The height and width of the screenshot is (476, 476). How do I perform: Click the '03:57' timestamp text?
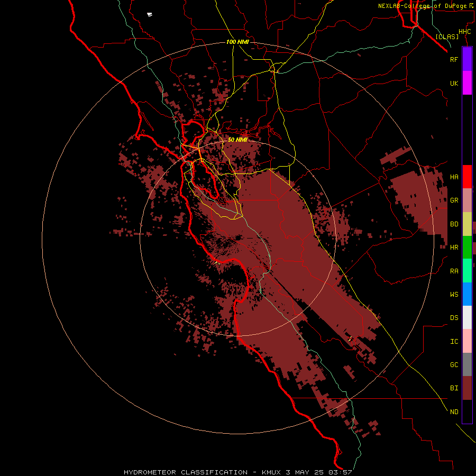340,472
